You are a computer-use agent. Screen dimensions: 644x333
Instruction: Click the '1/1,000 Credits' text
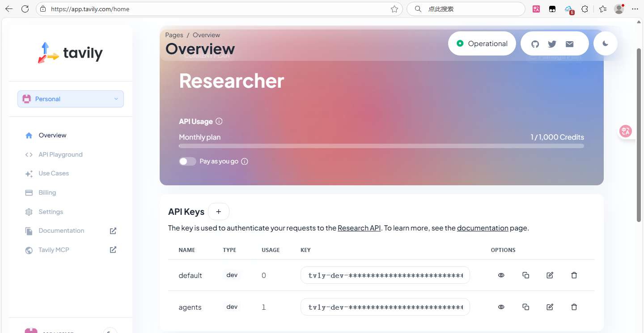[557, 137]
